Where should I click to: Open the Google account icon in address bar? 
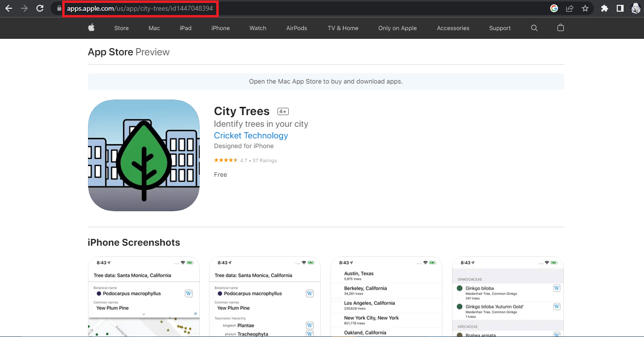click(x=554, y=8)
